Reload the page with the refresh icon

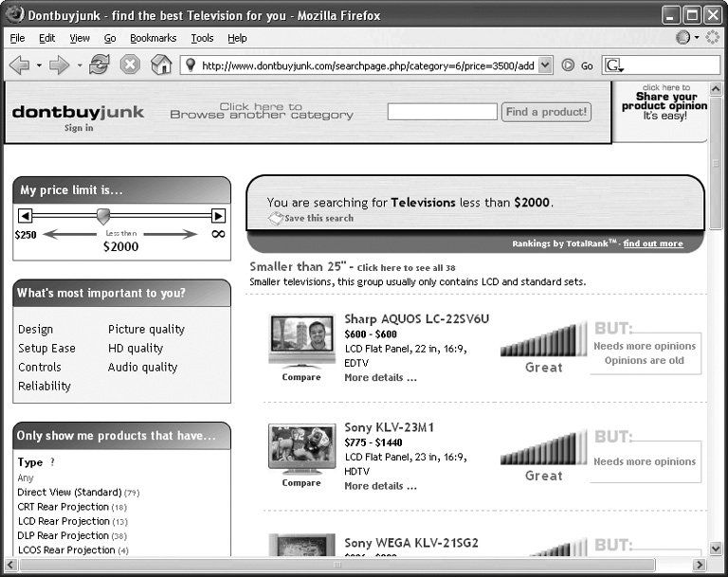tap(99, 65)
